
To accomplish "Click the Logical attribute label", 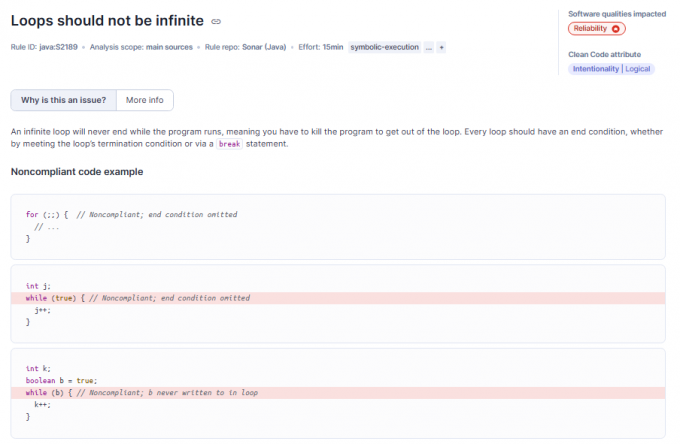I will coord(639,69).
